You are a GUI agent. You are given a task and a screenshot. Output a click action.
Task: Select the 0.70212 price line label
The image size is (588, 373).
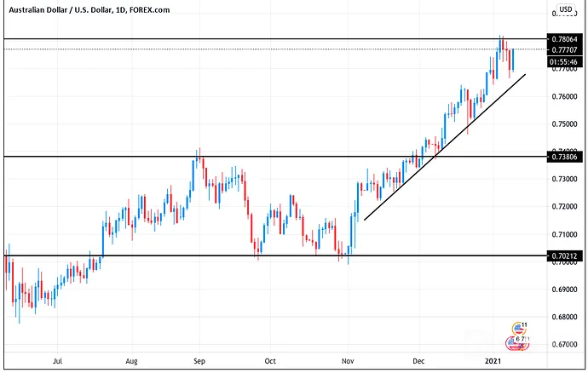(x=565, y=256)
